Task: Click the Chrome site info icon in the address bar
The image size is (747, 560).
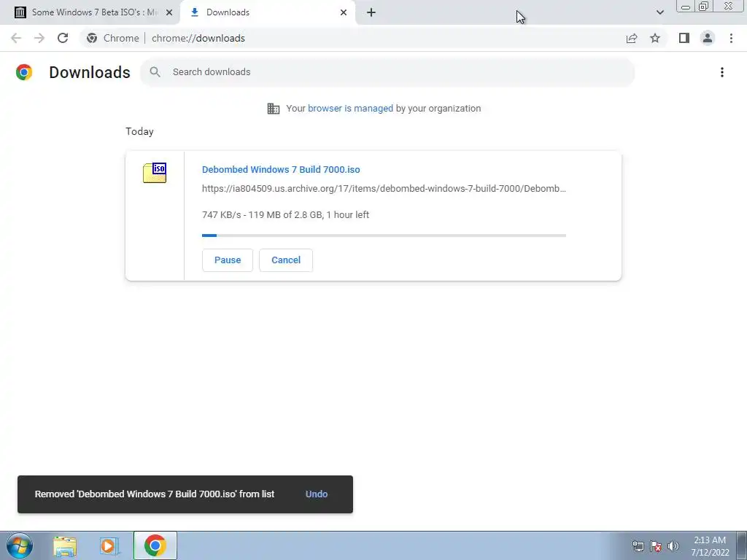Action: 92,38
